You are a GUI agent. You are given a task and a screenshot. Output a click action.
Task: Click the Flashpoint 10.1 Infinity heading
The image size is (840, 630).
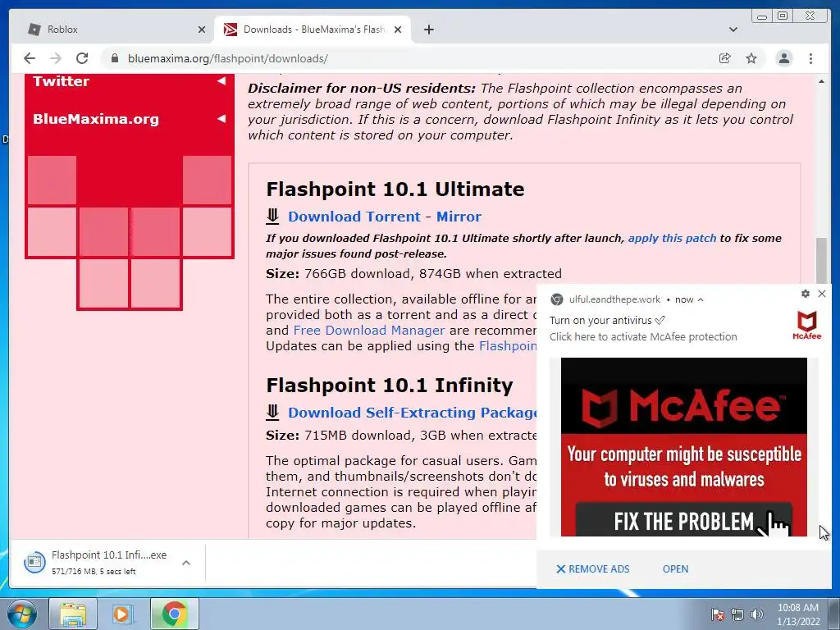coord(390,386)
